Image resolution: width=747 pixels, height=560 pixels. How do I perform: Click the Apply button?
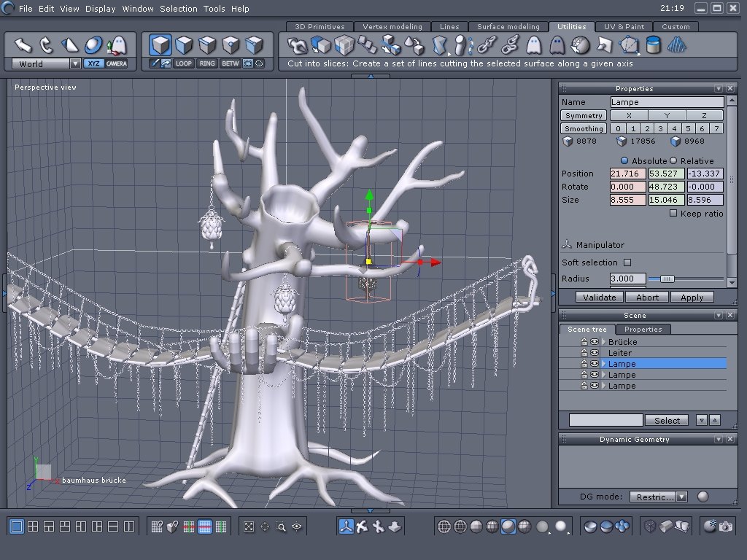pyautogui.click(x=692, y=297)
